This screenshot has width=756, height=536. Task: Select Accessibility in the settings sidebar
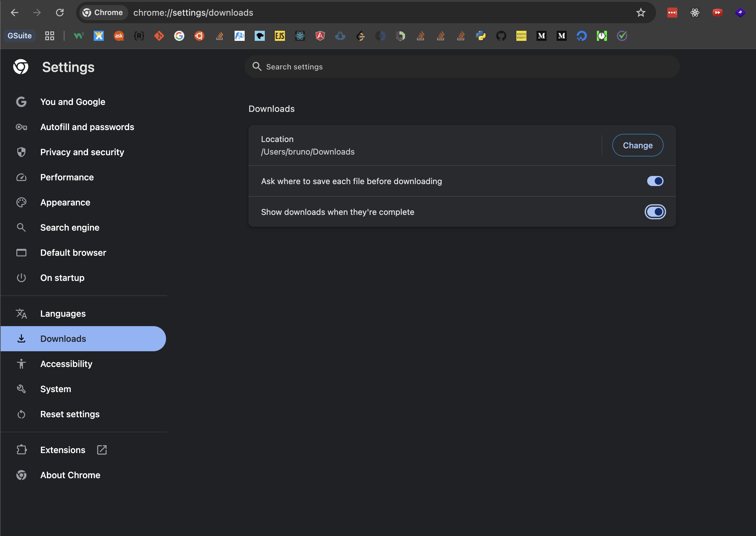coord(66,364)
